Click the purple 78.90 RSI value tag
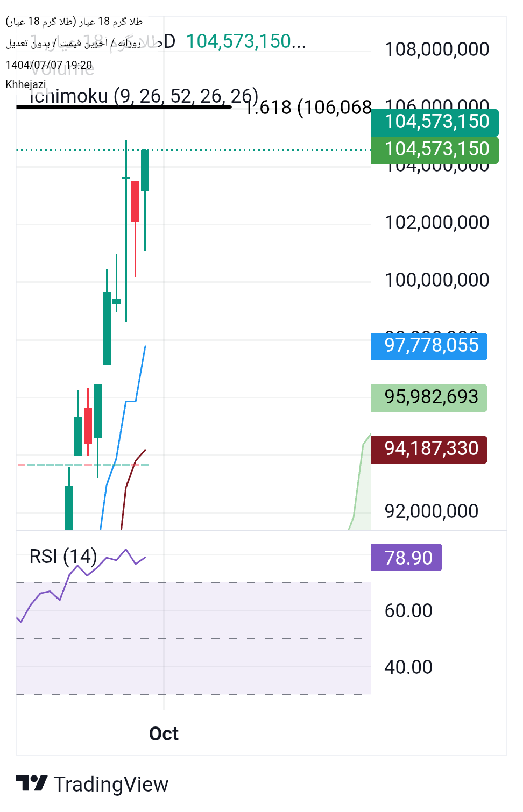 406,558
